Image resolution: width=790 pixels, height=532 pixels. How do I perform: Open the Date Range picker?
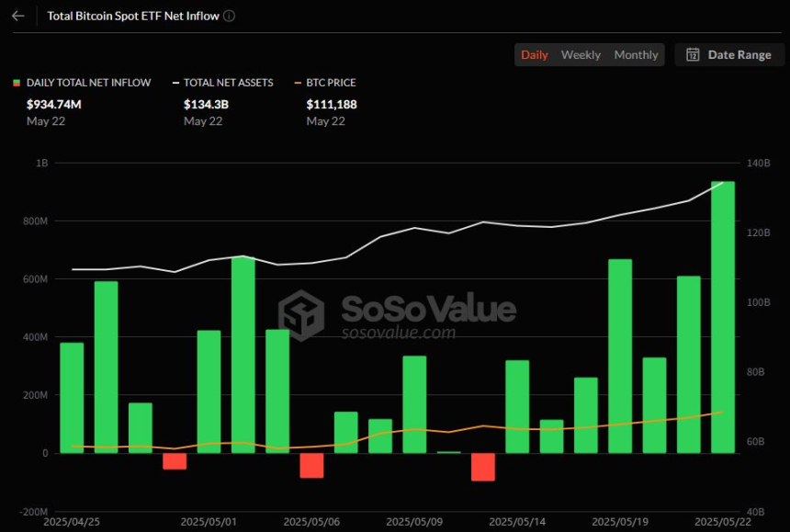tap(729, 54)
